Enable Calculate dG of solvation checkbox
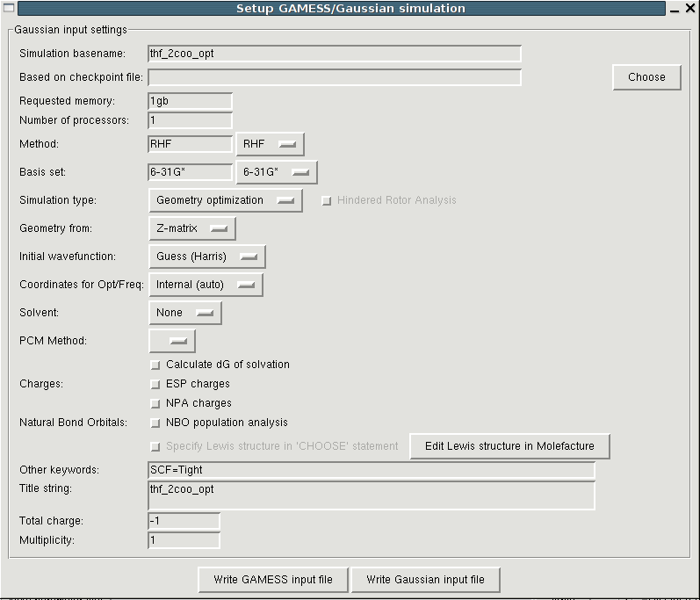 tap(155, 365)
